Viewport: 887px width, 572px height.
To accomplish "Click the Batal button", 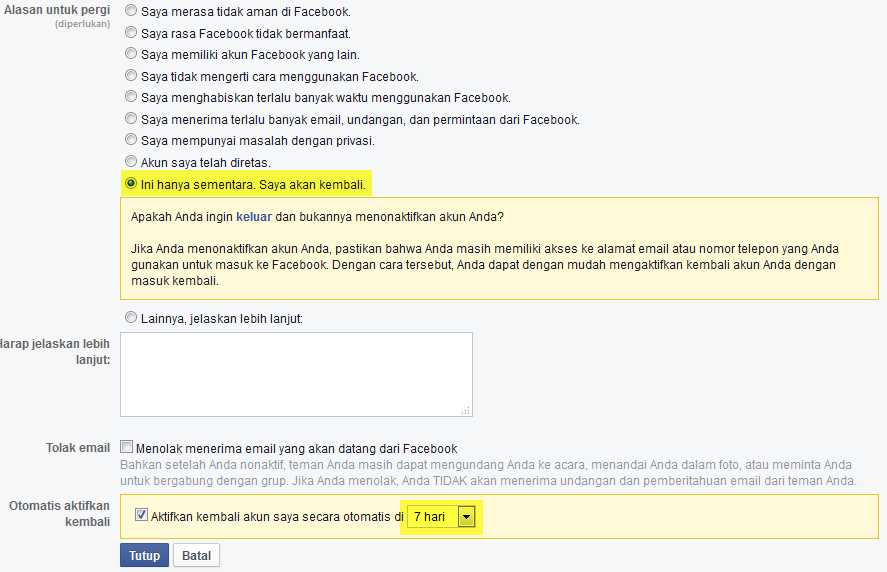I will click(x=196, y=556).
